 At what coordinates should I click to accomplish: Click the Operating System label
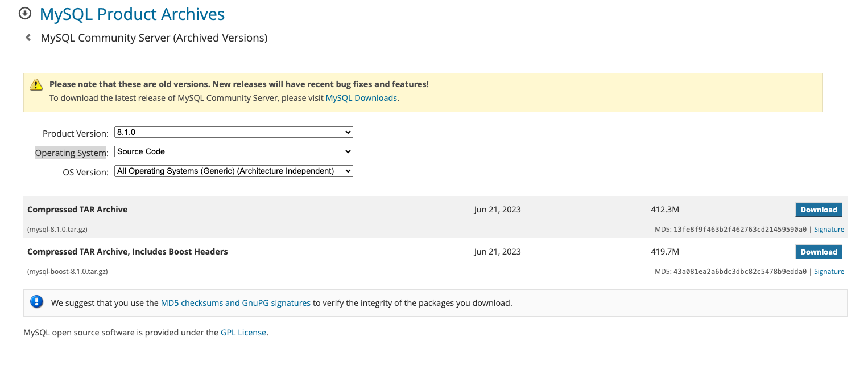coord(72,153)
